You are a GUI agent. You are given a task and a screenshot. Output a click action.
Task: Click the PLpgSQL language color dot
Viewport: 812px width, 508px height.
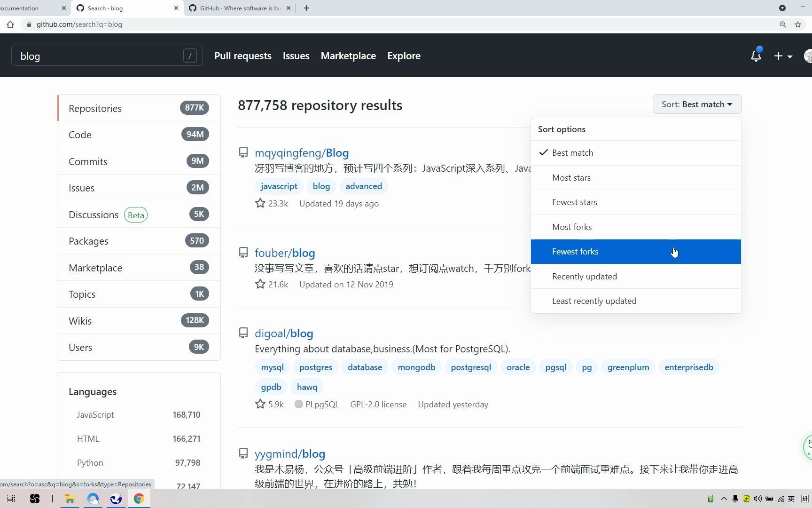coord(298,404)
